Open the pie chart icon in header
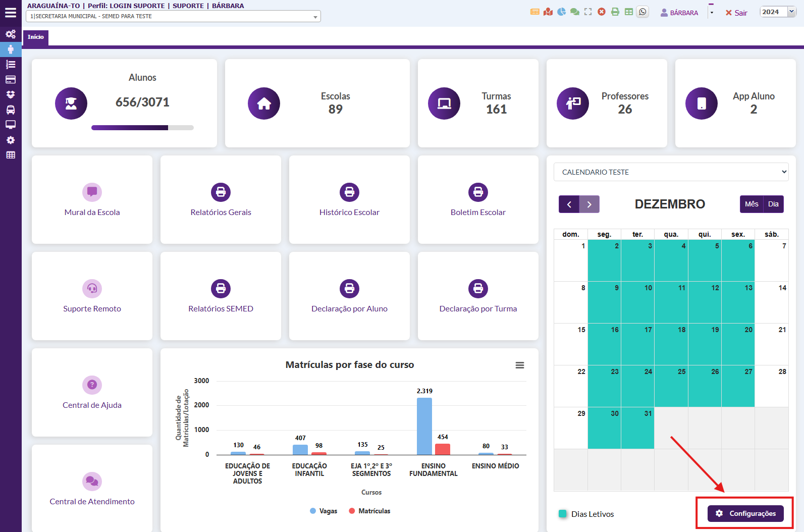 point(561,12)
